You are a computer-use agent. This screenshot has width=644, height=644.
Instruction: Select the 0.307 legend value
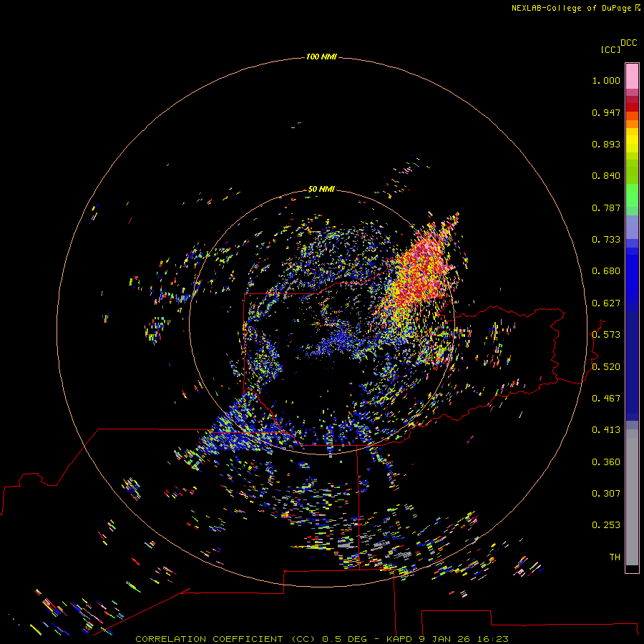tap(606, 494)
